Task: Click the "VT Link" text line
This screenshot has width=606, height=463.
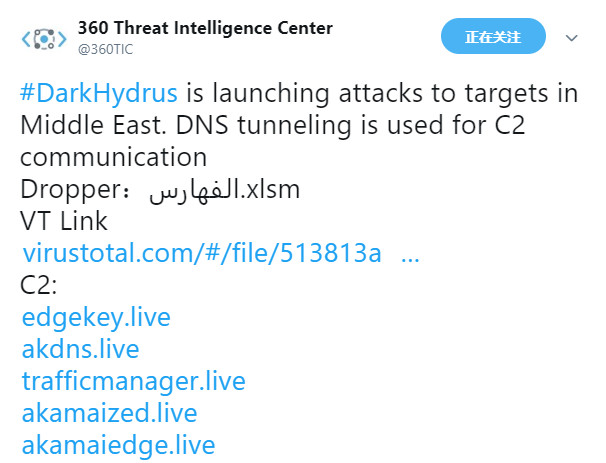Action: [x=64, y=221]
